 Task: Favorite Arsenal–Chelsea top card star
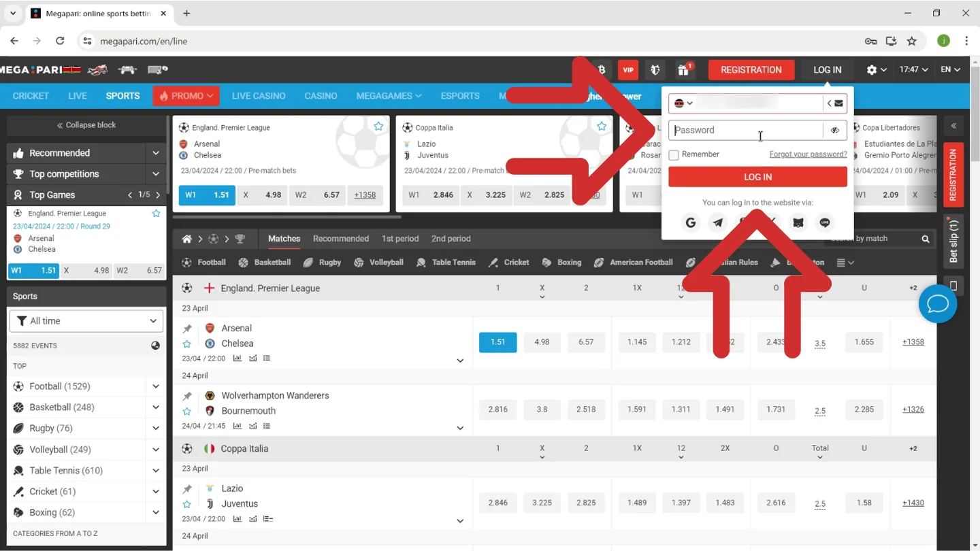[x=378, y=127]
